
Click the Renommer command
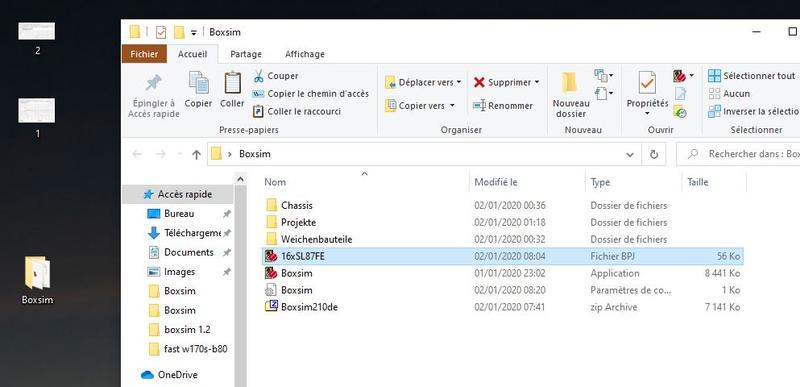pyautogui.click(x=503, y=106)
